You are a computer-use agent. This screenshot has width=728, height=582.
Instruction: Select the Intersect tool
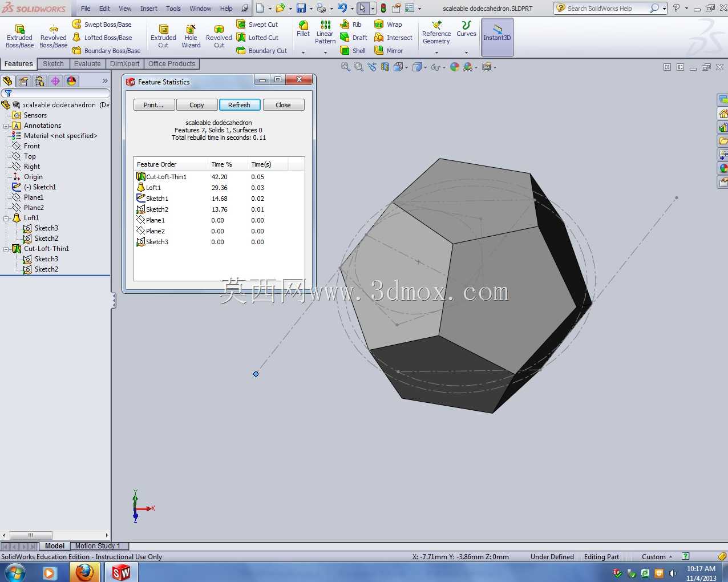point(393,38)
